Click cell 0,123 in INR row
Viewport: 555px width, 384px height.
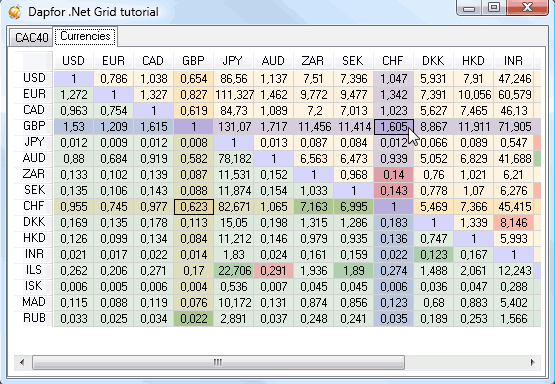pos(434,255)
